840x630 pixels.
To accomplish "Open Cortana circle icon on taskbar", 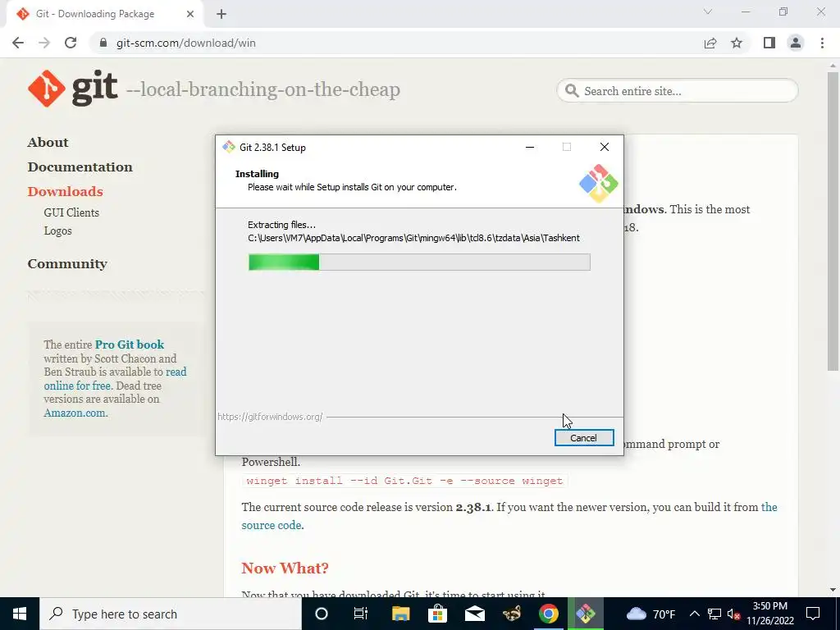I will (x=322, y=614).
